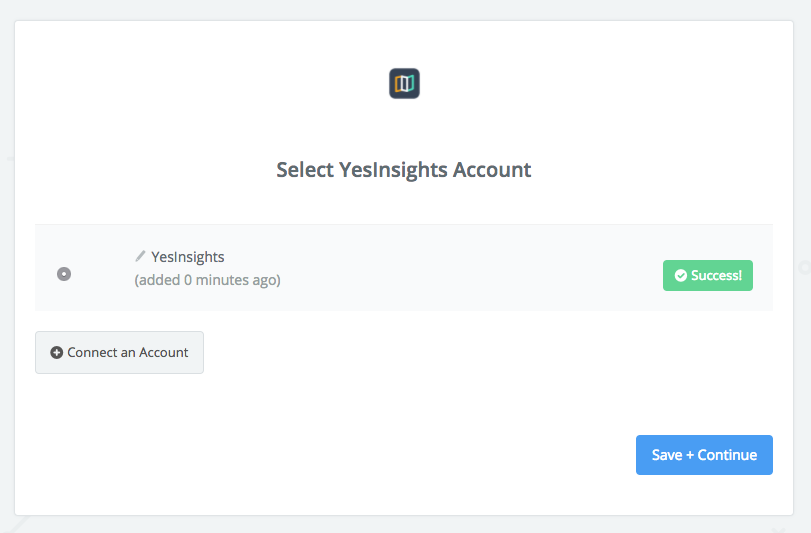Click faint X icon below the dialog

tap(778, 529)
